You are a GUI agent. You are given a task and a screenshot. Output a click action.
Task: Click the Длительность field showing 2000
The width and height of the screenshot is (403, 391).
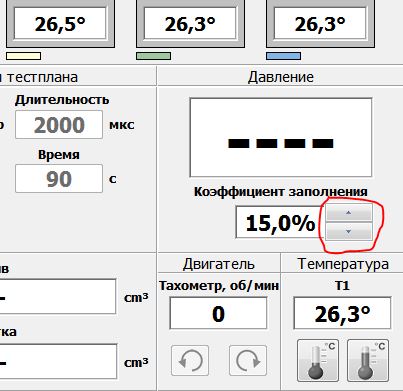pos(59,125)
